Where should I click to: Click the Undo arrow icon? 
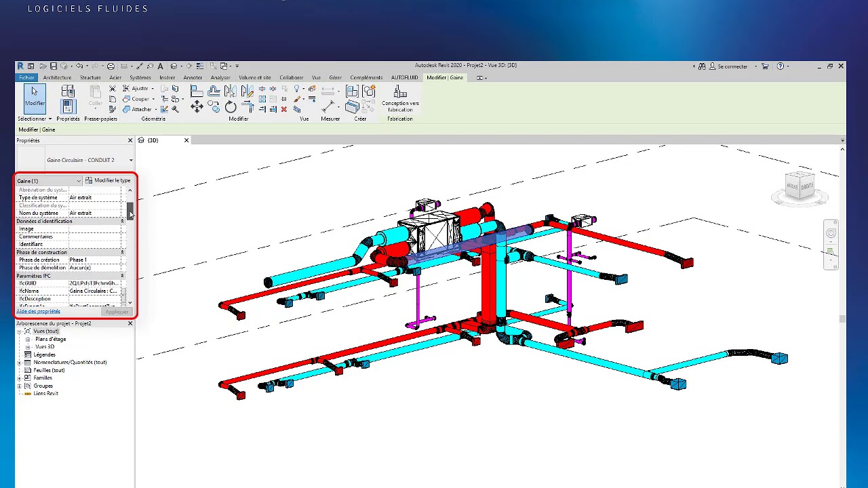click(x=79, y=66)
